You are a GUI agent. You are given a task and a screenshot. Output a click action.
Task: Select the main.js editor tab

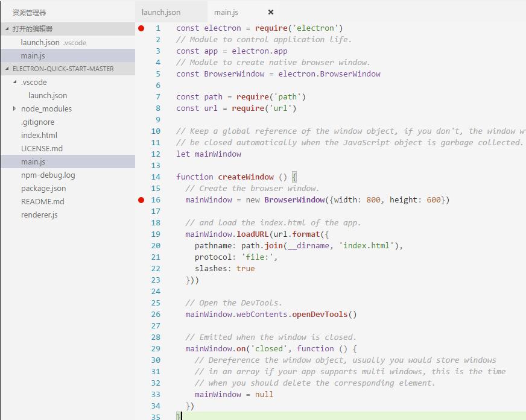coord(226,12)
